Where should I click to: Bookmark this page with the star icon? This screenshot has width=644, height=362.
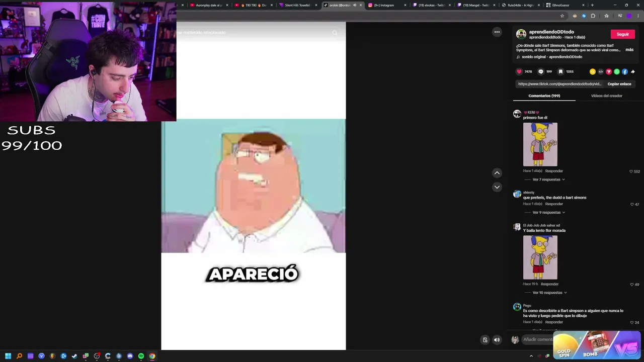(x=562, y=16)
